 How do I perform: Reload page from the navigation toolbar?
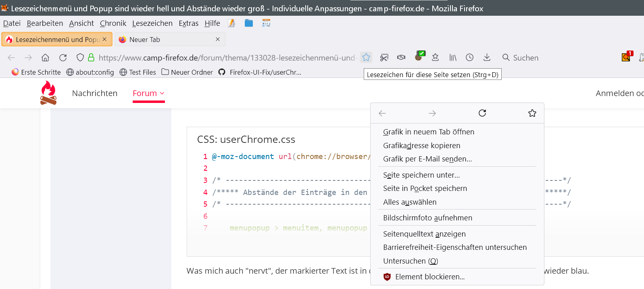point(63,57)
